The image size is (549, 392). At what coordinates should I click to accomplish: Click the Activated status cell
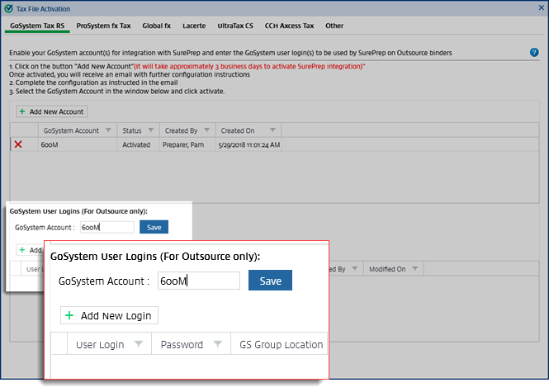coord(139,144)
